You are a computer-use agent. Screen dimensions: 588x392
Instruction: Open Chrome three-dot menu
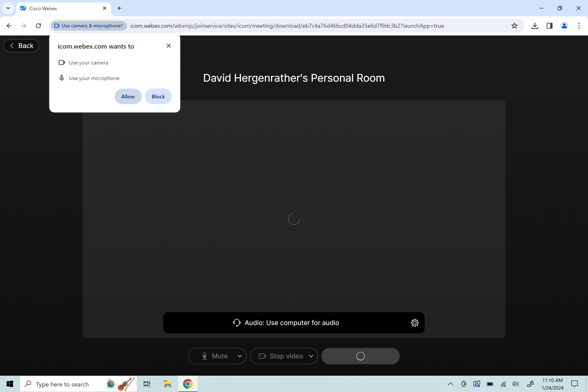tap(579, 26)
